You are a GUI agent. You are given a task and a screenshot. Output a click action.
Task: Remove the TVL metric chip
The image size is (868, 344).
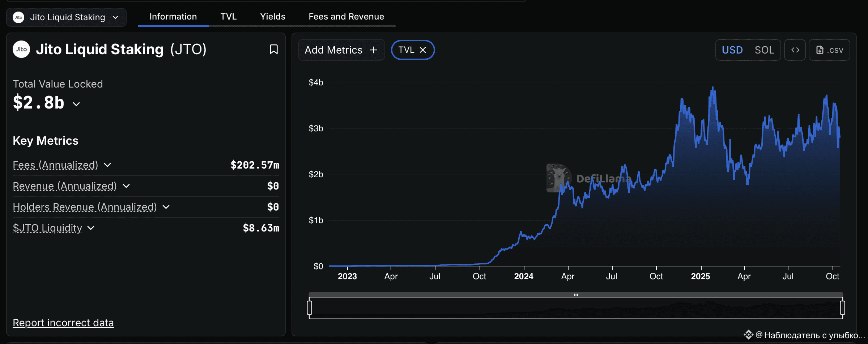coord(423,50)
